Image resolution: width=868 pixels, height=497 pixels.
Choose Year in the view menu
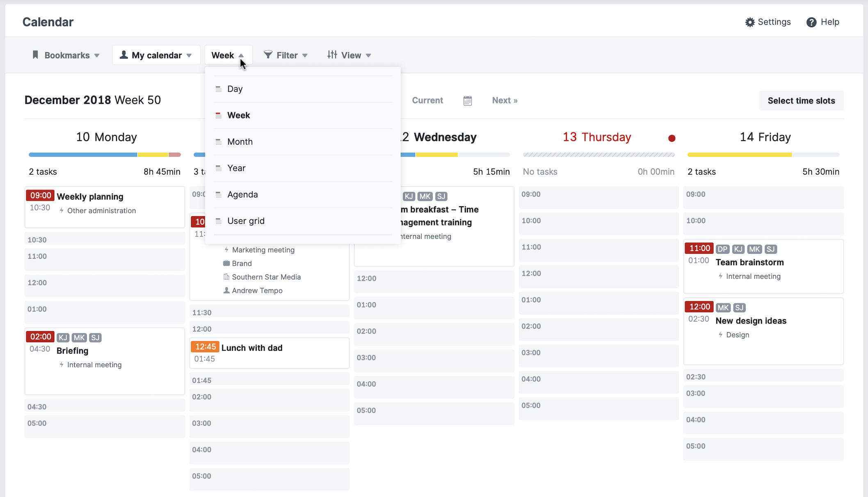tap(303, 168)
